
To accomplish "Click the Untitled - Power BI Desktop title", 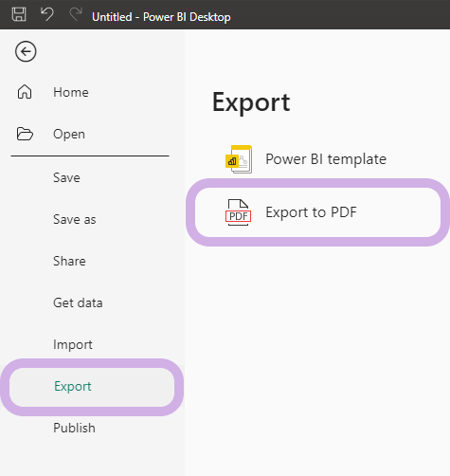I will coord(161,17).
